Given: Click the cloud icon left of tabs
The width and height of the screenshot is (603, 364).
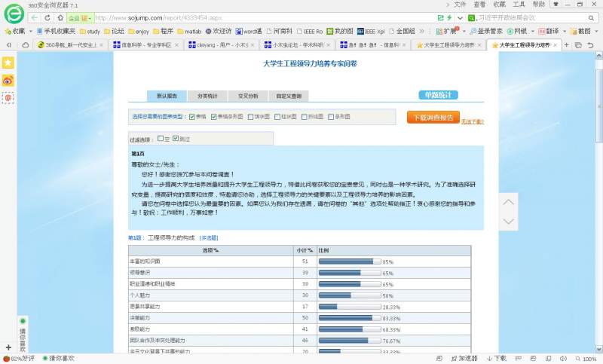Looking at the screenshot, I should tap(25, 45).
